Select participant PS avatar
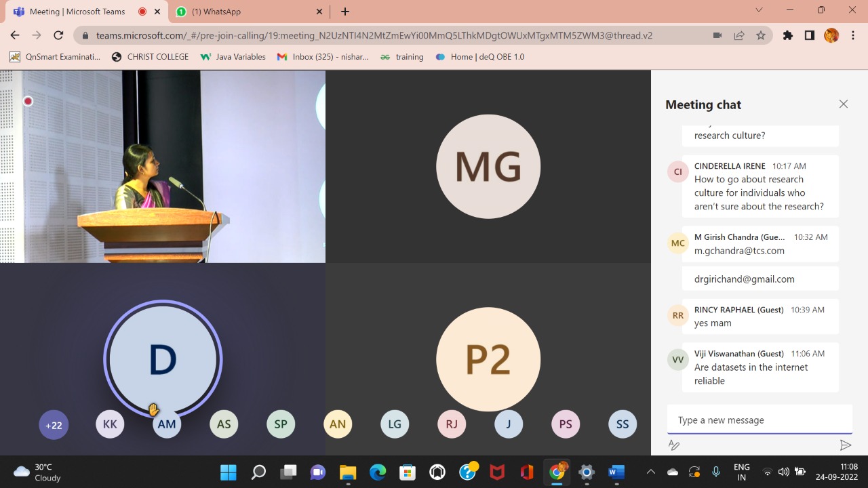The width and height of the screenshot is (868, 488). [x=566, y=424]
